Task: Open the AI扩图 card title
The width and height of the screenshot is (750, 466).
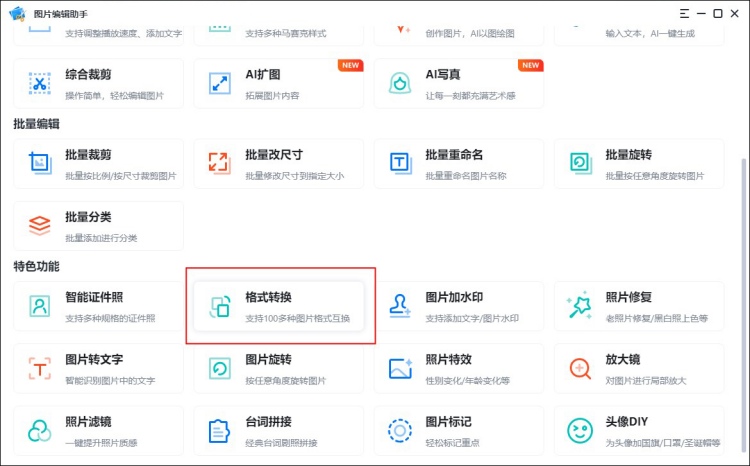Action: pyautogui.click(x=263, y=75)
